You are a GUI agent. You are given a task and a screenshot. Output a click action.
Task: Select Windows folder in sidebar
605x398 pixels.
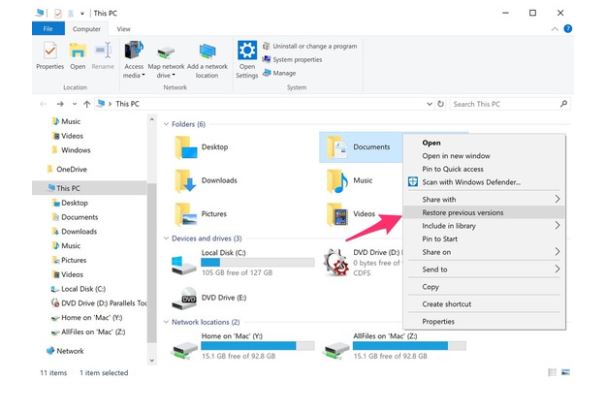pos(71,150)
